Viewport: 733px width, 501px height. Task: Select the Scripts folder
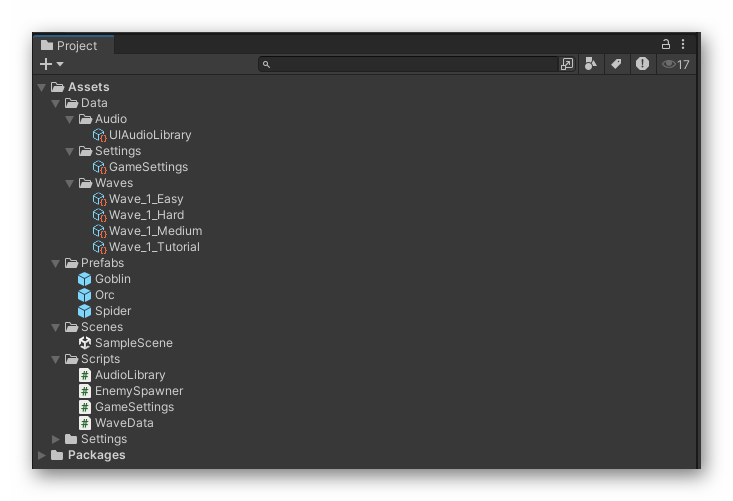pos(100,359)
